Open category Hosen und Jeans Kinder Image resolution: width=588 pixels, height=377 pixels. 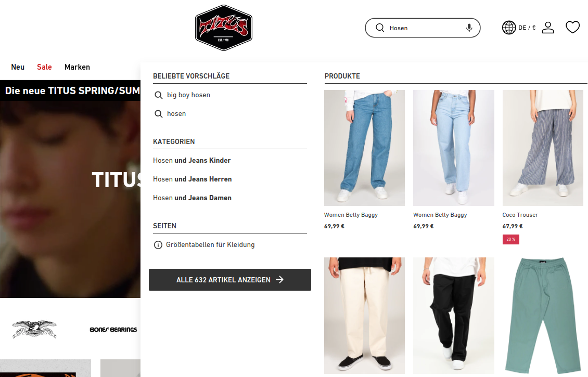pyautogui.click(x=191, y=160)
